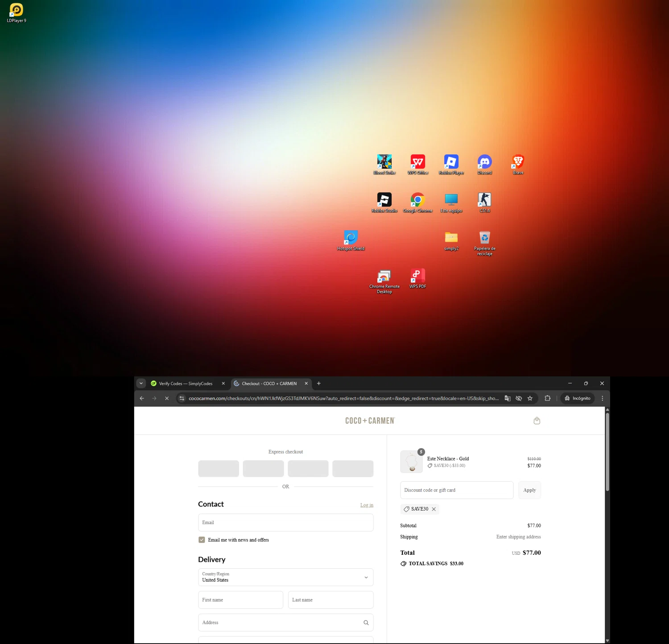Remove the SAVE30 discount code
The image size is (669, 644).
coord(434,509)
